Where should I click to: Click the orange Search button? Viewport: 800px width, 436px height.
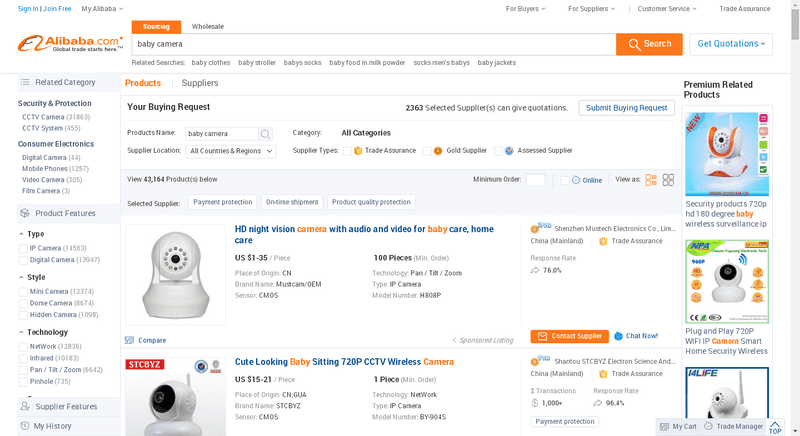649,44
